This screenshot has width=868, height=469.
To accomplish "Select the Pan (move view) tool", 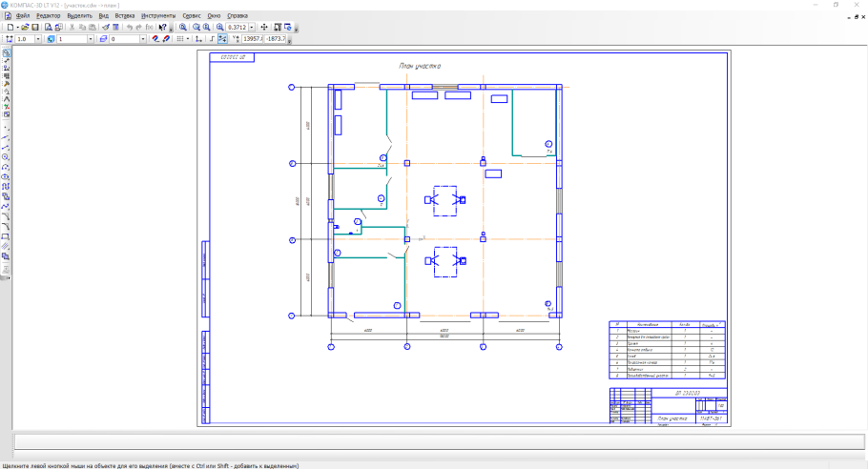I will [264, 28].
